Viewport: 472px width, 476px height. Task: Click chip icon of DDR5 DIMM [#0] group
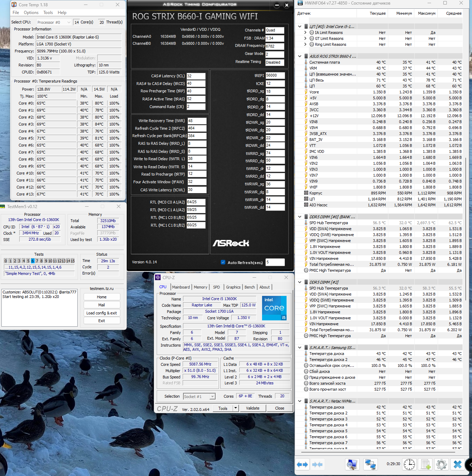[306, 217]
